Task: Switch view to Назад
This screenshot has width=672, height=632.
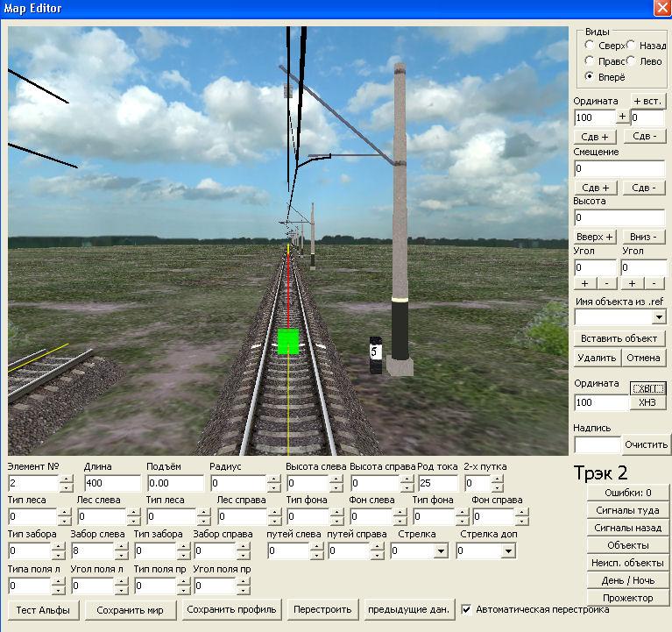Action: (633, 45)
